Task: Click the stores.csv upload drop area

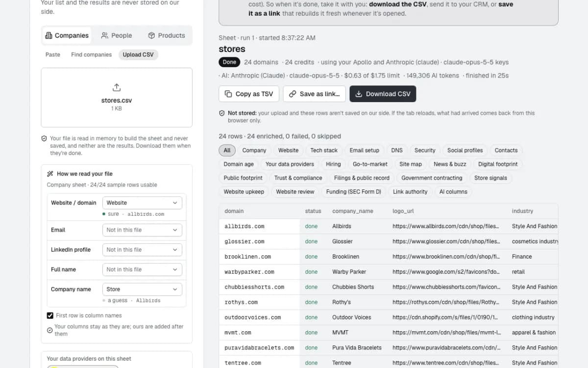Action: click(117, 98)
